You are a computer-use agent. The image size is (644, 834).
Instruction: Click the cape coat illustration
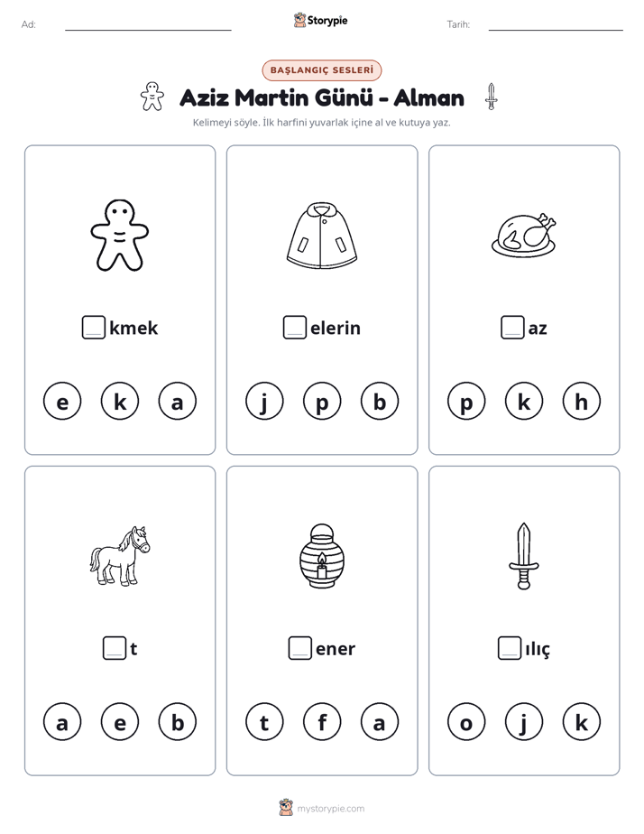[321, 235]
